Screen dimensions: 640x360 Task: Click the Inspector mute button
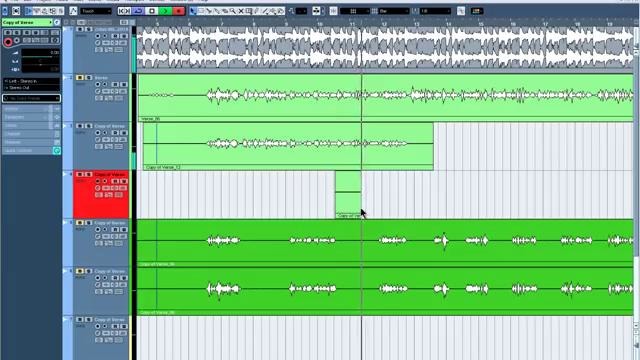(7, 33)
